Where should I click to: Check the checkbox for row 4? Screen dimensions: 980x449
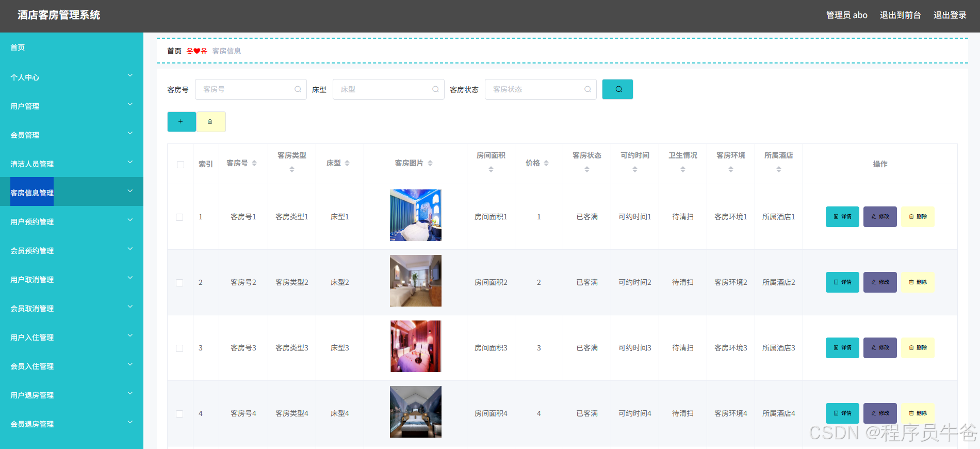179,414
